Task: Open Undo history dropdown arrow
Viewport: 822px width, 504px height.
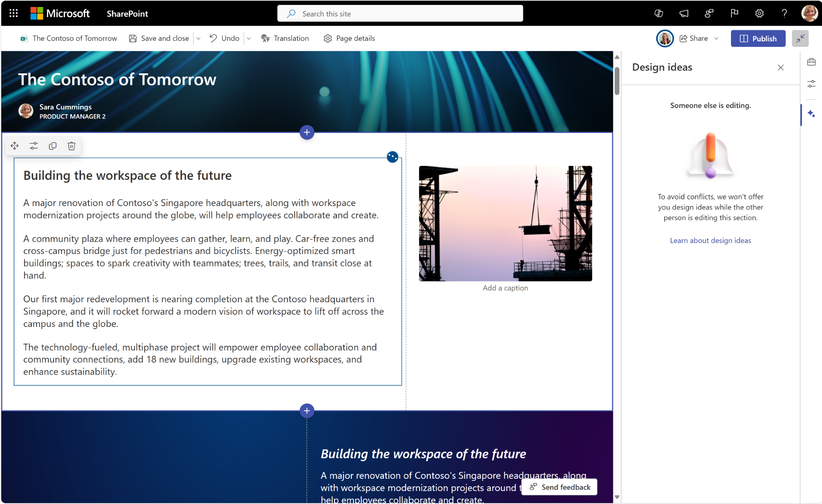Action: [249, 38]
